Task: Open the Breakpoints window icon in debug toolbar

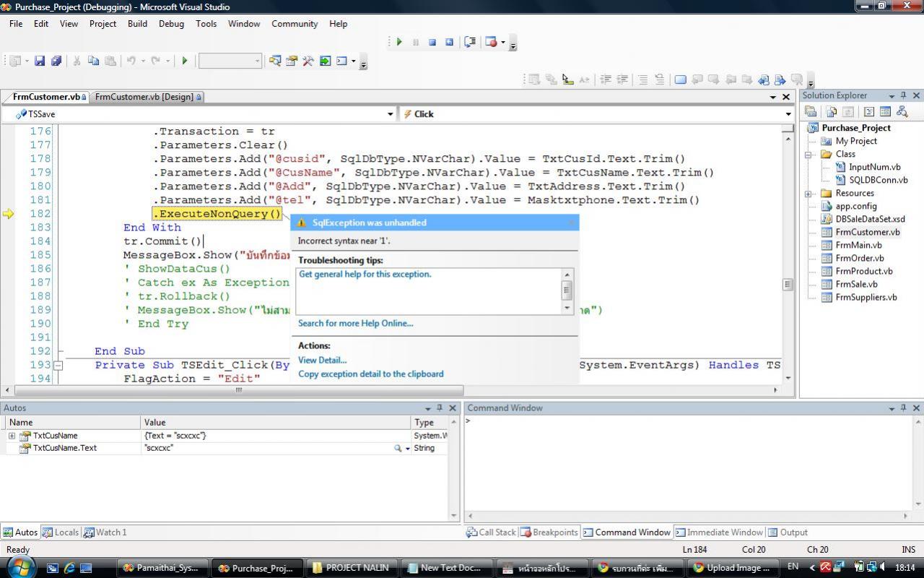Action: 492,42
